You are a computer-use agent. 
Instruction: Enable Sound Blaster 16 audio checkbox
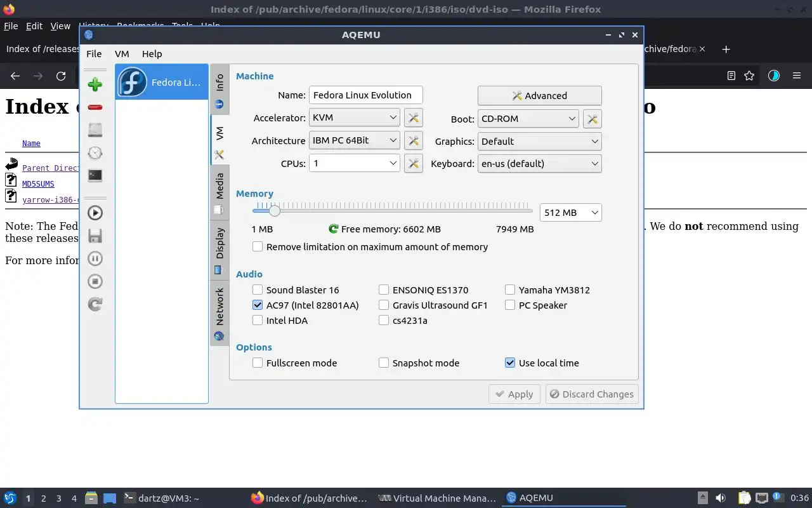click(296, 290)
